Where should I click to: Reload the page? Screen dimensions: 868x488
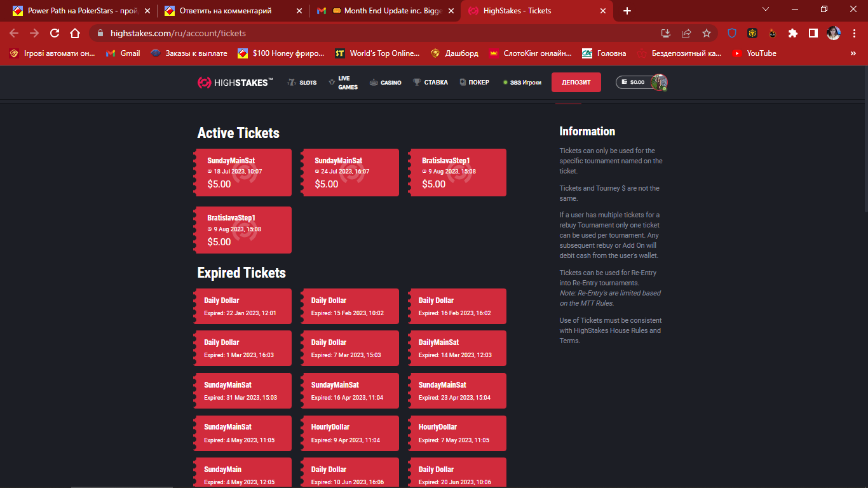click(55, 33)
